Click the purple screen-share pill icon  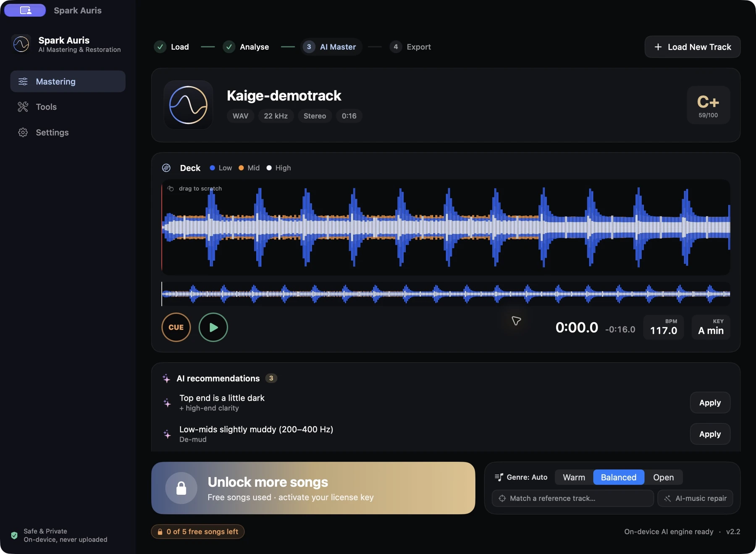pyautogui.click(x=25, y=10)
